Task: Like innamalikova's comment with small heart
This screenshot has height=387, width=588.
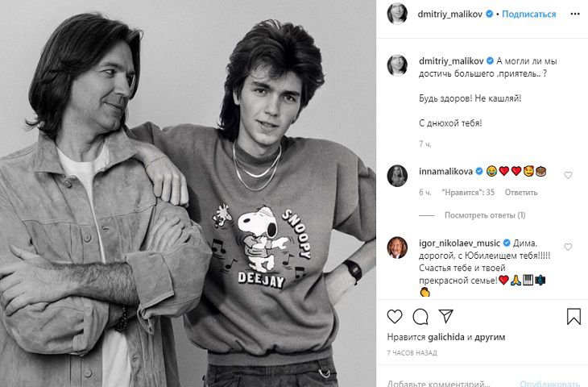Action: click(x=568, y=175)
